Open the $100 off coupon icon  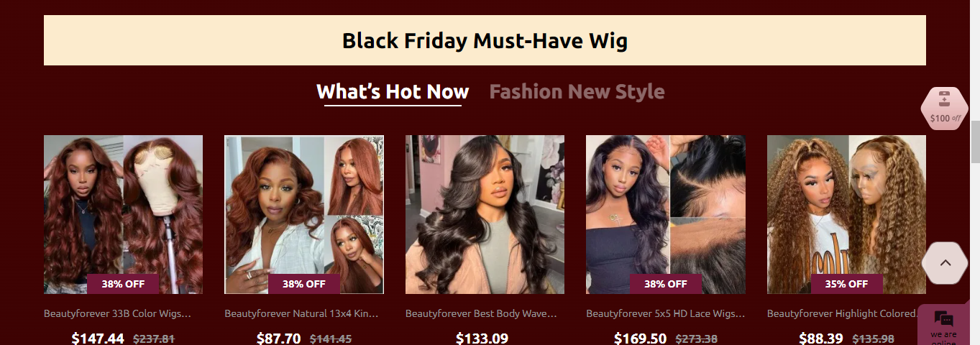pyautogui.click(x=944, y=109)
